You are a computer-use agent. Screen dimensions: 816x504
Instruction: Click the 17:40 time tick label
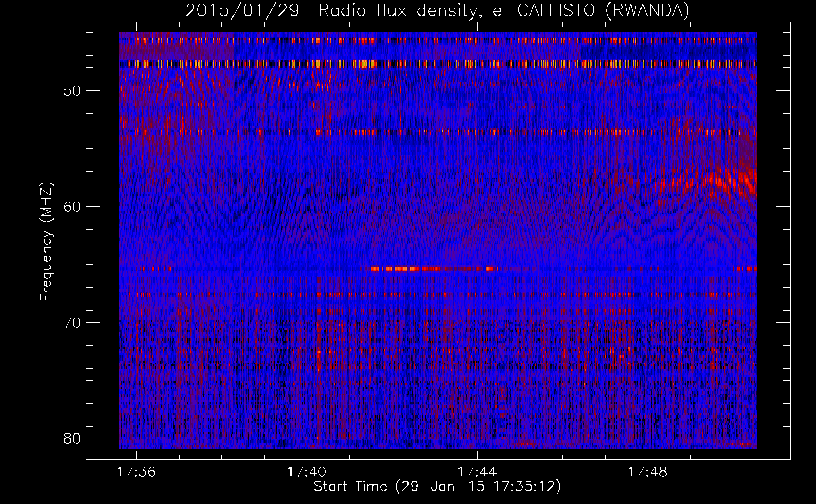tap(307, 472)
